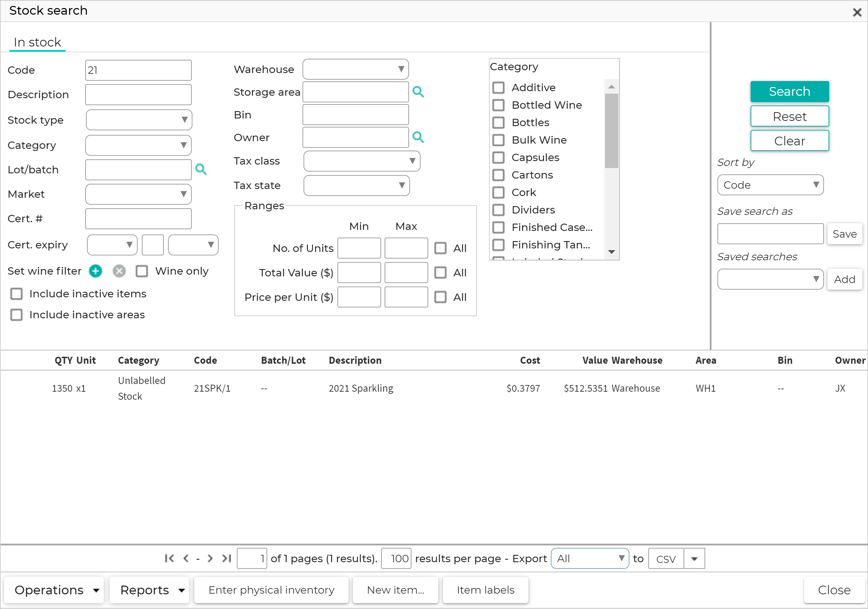Tick the Dividers category checkbox
868x609 pixels.
pyautogui.click(x=499, y=210)
